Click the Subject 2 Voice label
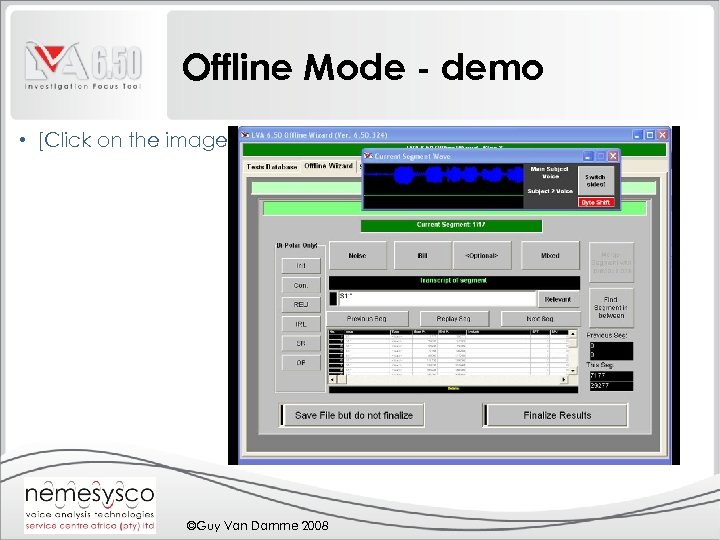The image size is (720, 540). pos(550,191)
